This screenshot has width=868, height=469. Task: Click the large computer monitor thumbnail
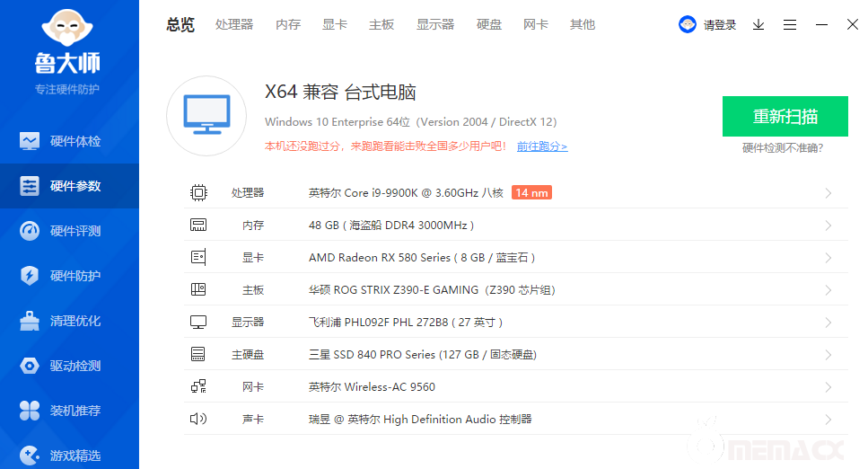click(x=206, y=116)
